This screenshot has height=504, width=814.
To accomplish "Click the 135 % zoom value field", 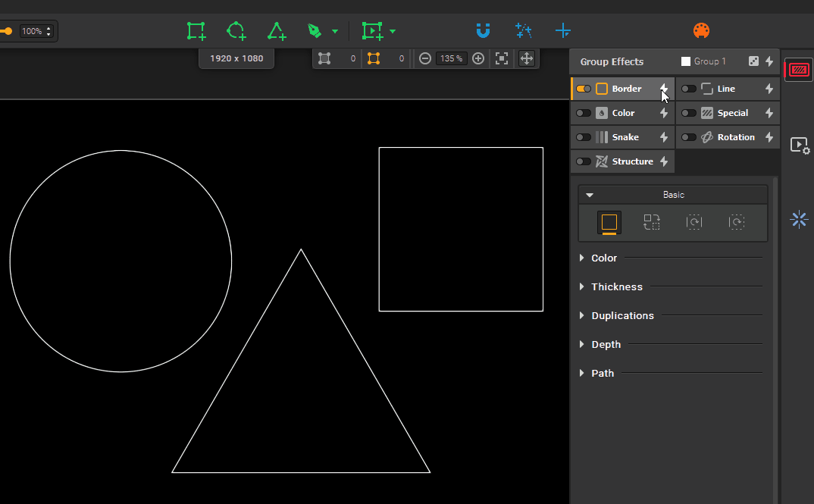I will [452, 58].
